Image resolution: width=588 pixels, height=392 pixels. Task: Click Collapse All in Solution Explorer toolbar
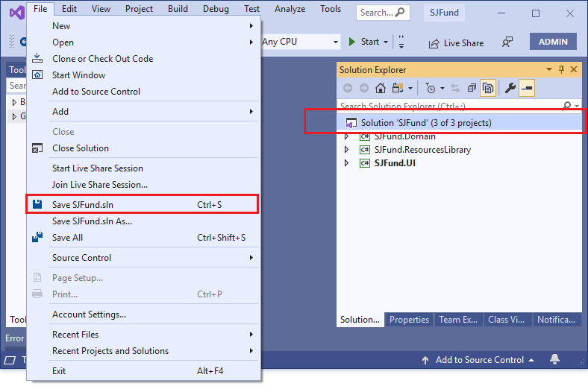pos(472,88)
